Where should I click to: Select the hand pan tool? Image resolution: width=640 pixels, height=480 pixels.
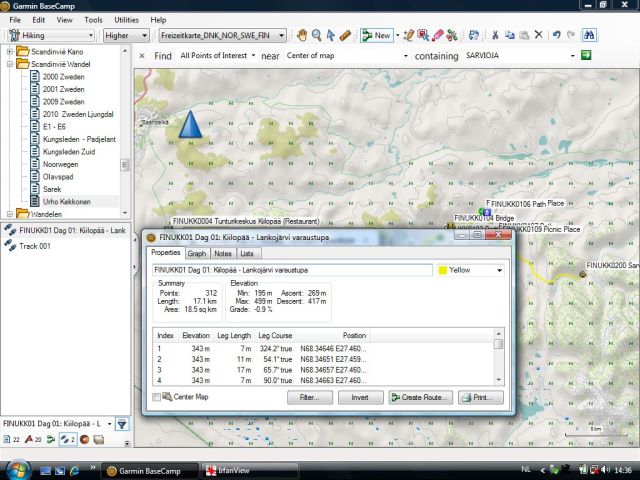(x=300, y=35)
